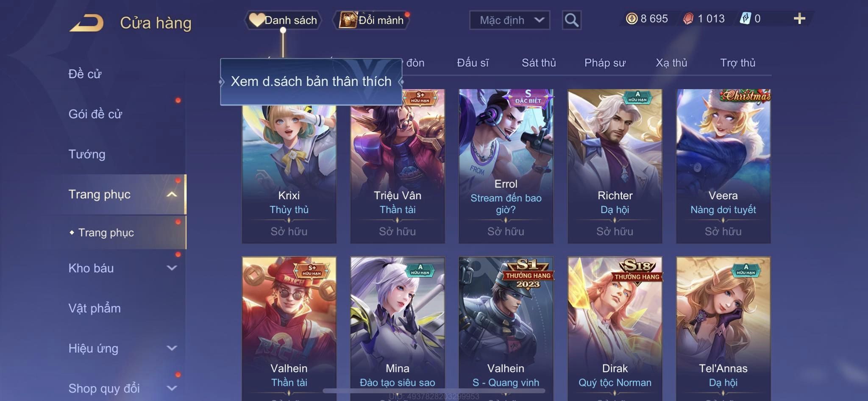The width and height of the screenshot is (868, 401).
Task: Tap the plus icon to add currency
Action: click(799, 19)
